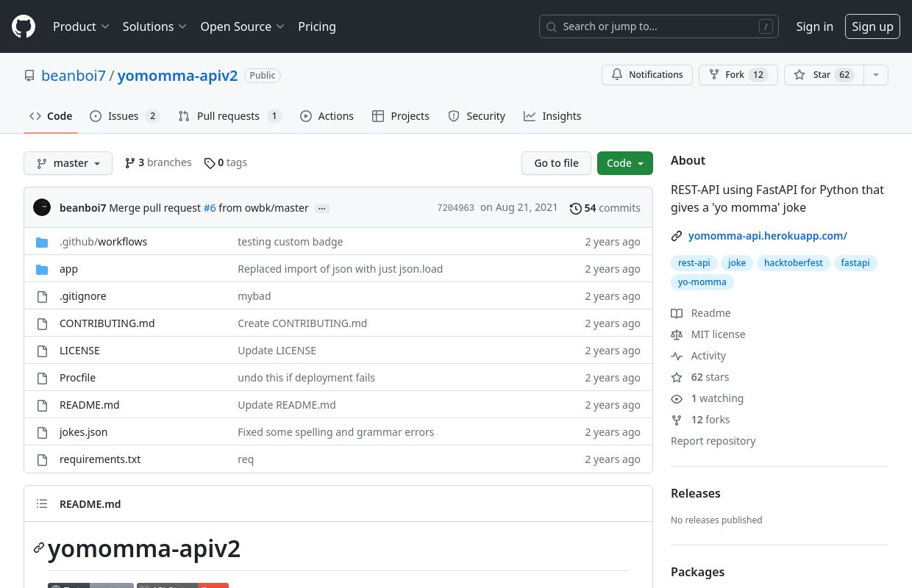Click the Pricing link

point(317,26)
